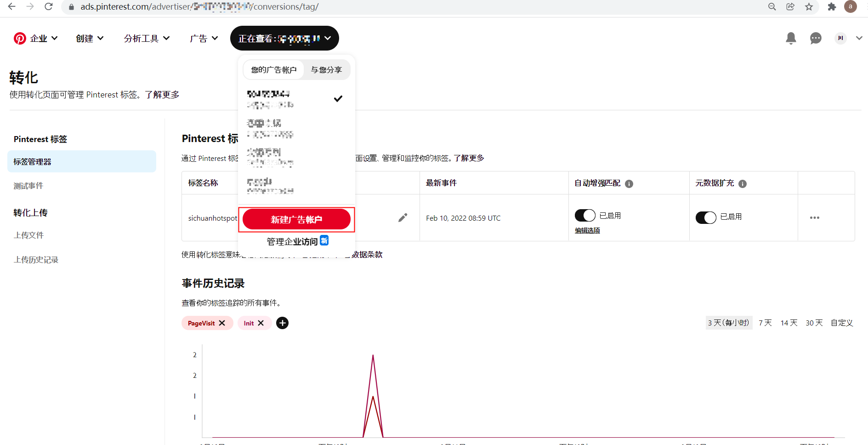
Task: Remove the Init filter chip
Action: pyautogui.click(x=261, y=323)
